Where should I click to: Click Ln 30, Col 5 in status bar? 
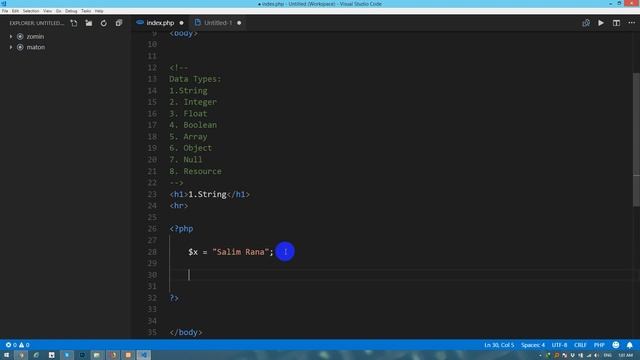click(499, 345)
